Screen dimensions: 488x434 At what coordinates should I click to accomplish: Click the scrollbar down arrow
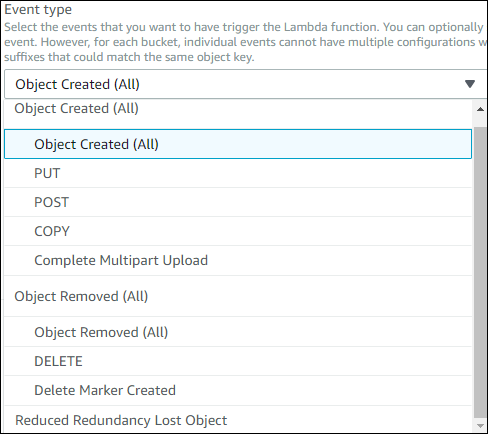point(480,426)
